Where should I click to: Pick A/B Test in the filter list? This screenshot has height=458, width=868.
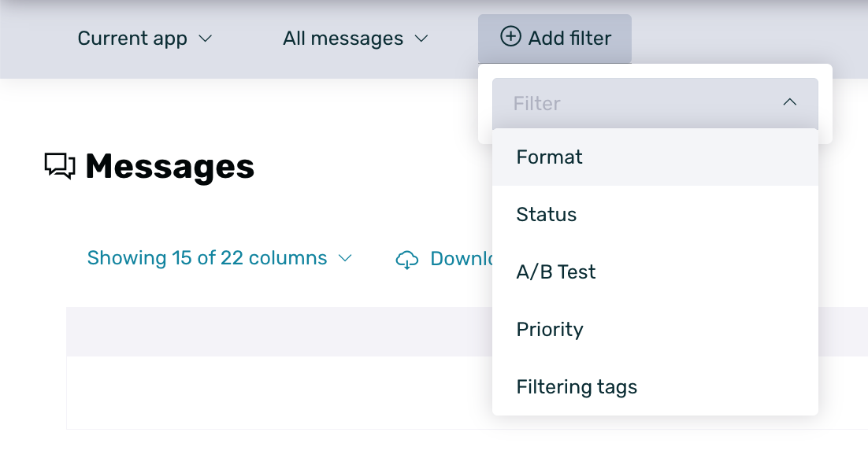(x=555, y=272)
